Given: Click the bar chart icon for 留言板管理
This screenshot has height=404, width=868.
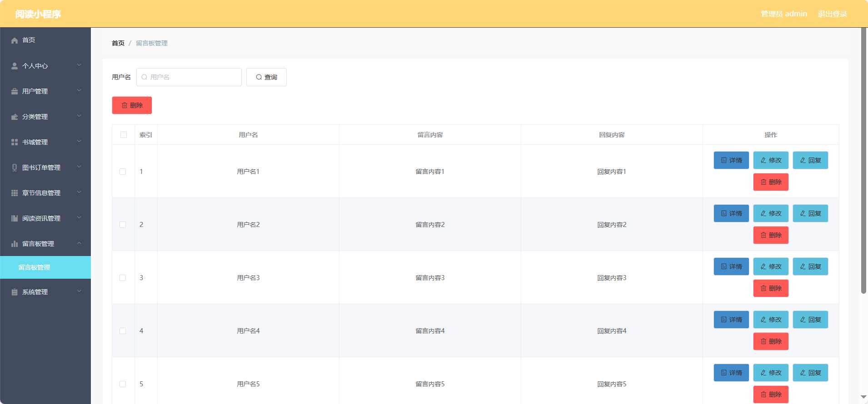Looking at the screenshot, I should (15, 244).
